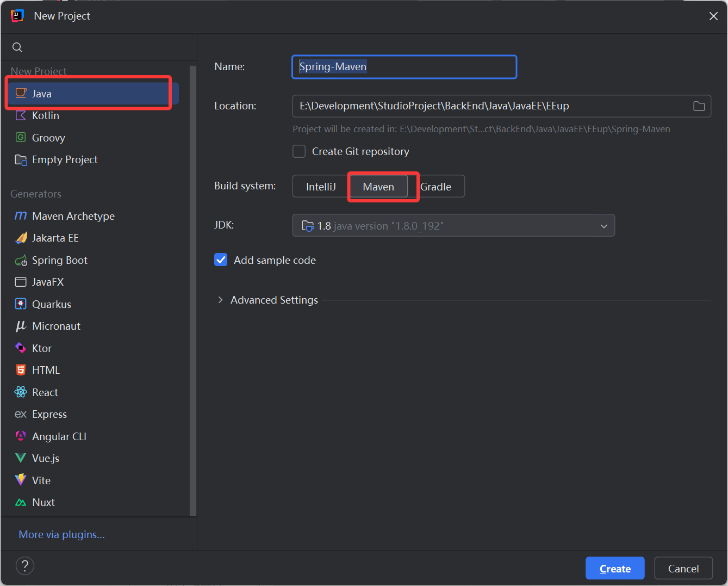Click the Vite lightning icon

point(21,480)
